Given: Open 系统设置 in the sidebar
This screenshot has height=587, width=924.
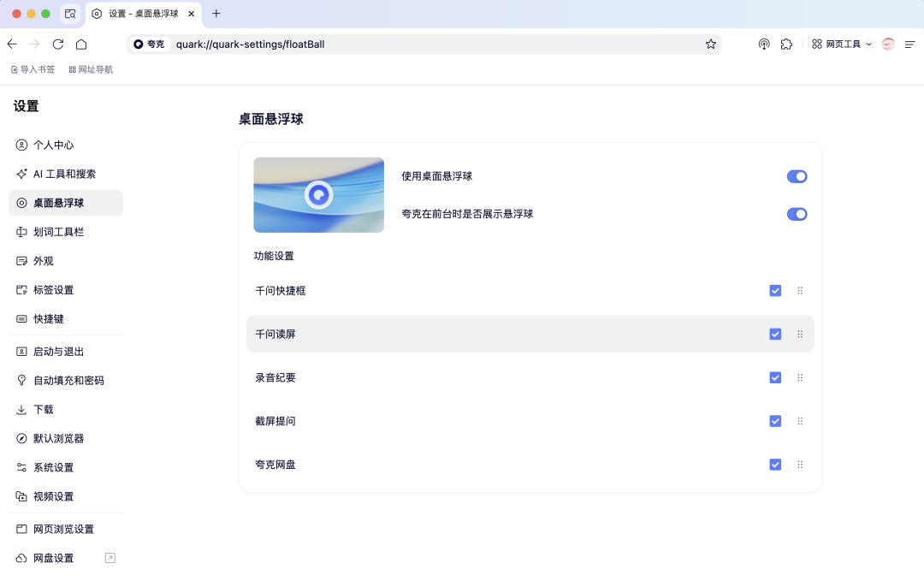Looking at the screenshot, I should pyautogui.click(x=66, y=467).
